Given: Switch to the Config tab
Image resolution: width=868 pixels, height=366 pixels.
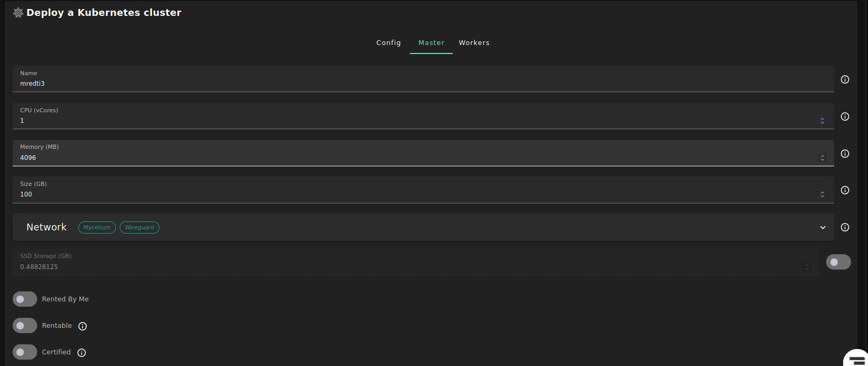Looking at the screenshot, I should [x=388, y=43].
